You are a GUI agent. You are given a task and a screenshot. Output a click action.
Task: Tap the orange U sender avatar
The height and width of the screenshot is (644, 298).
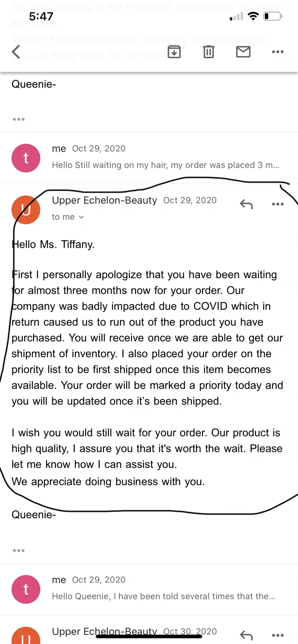coord(26,210)
